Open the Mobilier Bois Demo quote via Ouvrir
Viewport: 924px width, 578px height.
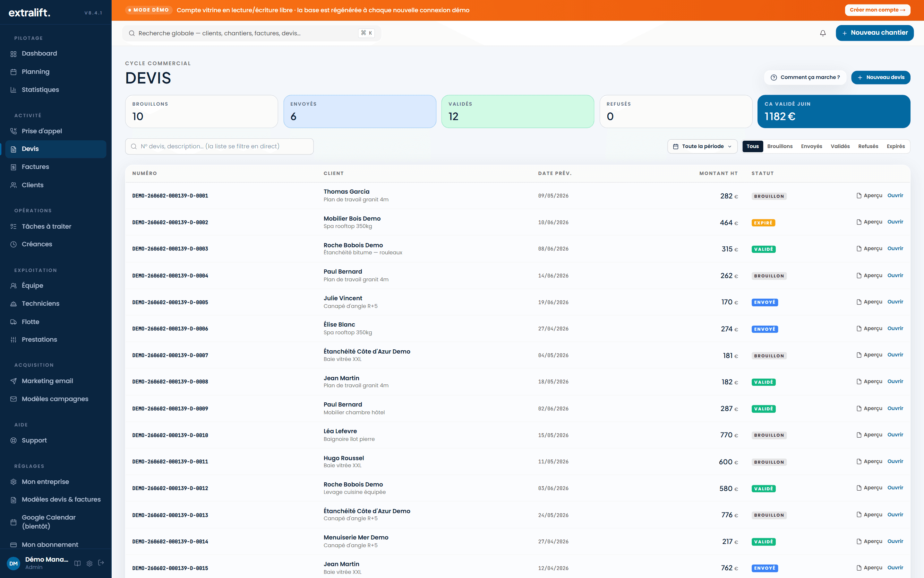(x=895, y=222)
